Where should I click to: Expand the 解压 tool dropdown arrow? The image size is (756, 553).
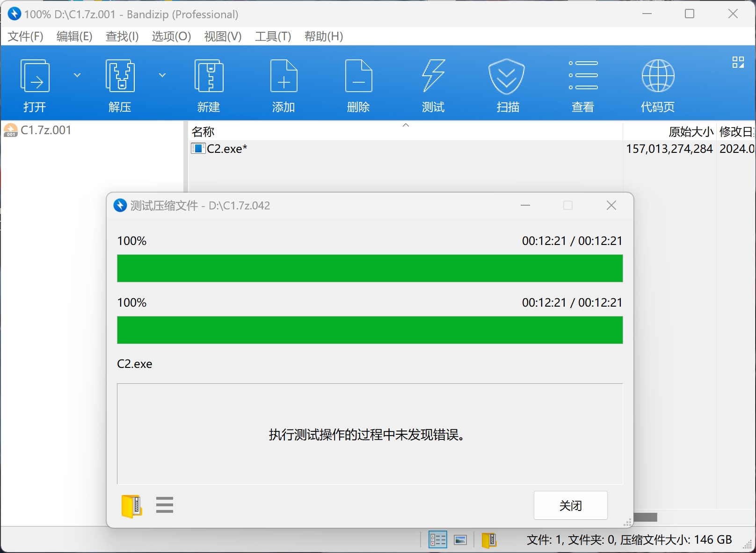(x=162, y=75)
